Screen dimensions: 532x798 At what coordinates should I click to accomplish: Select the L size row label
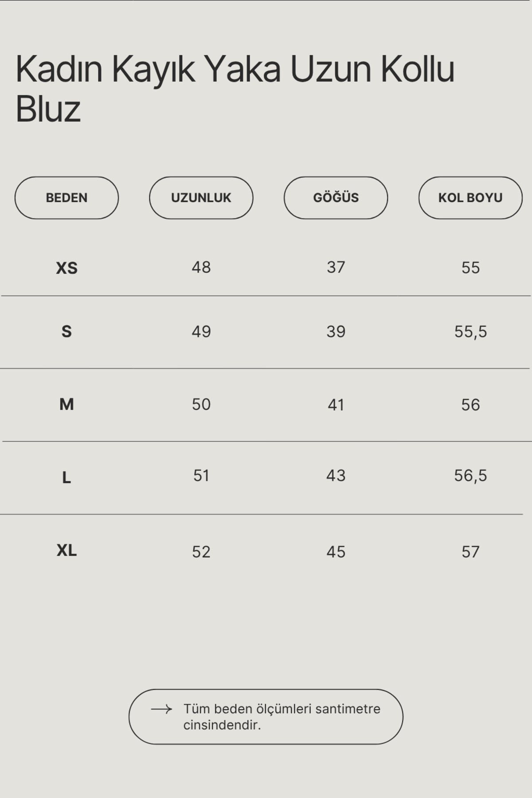(66, 478)
